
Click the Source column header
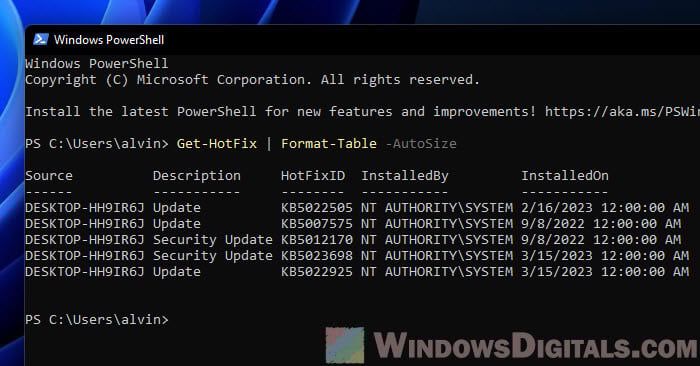pos(49,175)
